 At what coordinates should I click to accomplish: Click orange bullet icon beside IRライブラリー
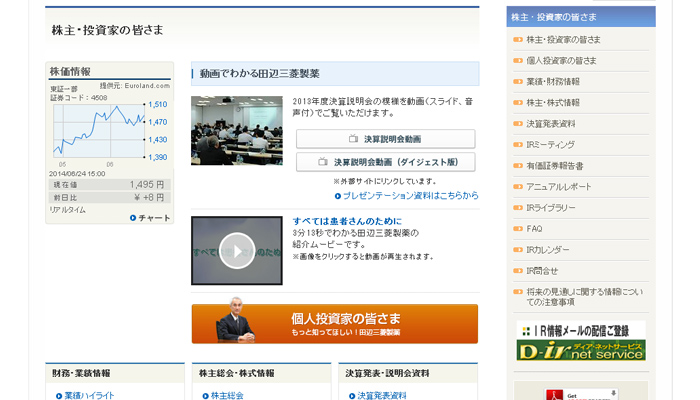[x=518, y=208]
